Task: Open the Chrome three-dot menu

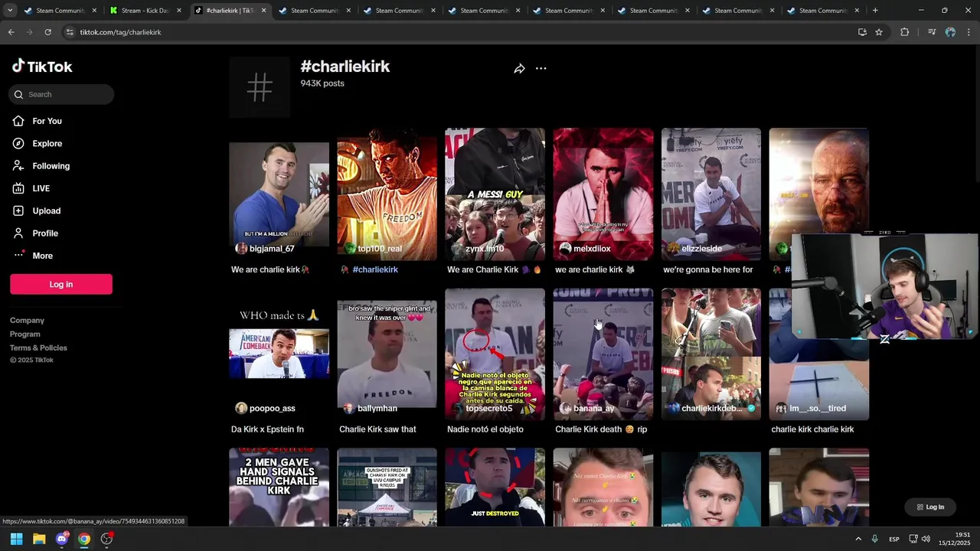Action: [969, 32]
